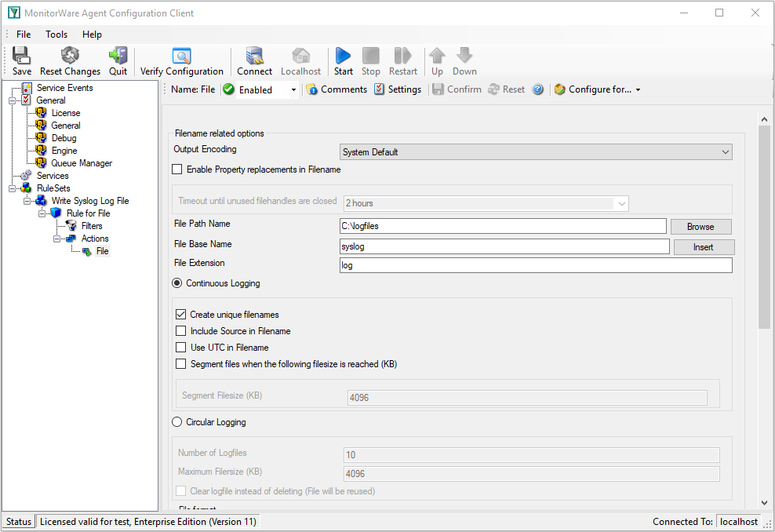Click the Confirm toolbar item
The image size is (775, 532).
click(457, 89)
